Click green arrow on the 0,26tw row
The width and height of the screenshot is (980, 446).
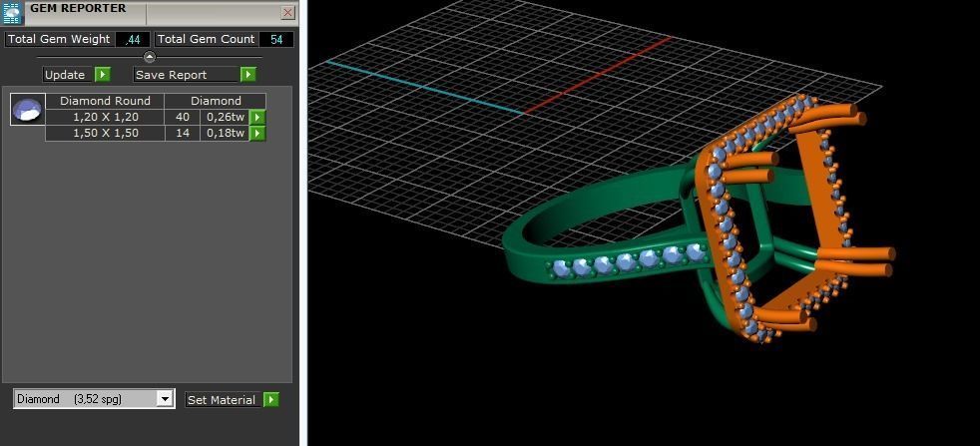pyautogui.click(x=257, y=117)
